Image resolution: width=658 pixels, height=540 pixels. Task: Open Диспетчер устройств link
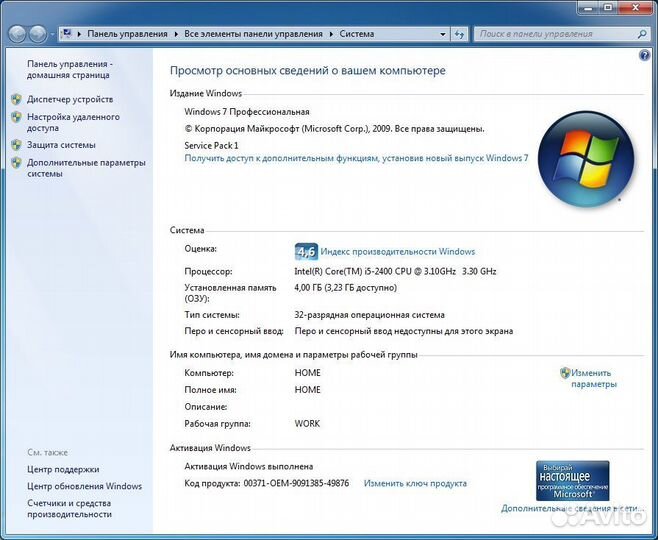(x=70, y=99)
